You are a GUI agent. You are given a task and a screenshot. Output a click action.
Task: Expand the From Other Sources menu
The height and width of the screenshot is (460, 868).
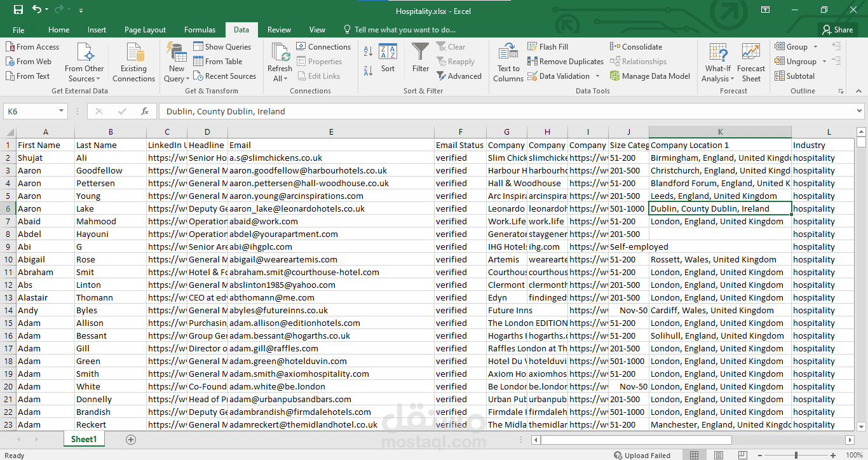(85, 62)
